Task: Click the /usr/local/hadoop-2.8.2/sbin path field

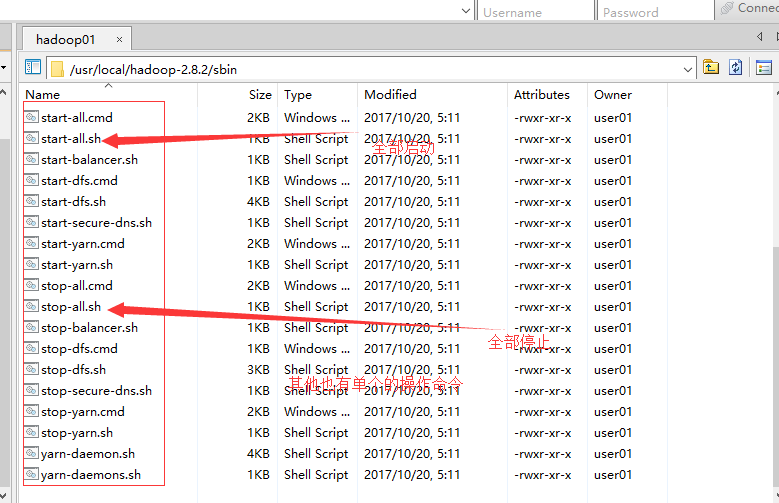Action: (370, 69)
